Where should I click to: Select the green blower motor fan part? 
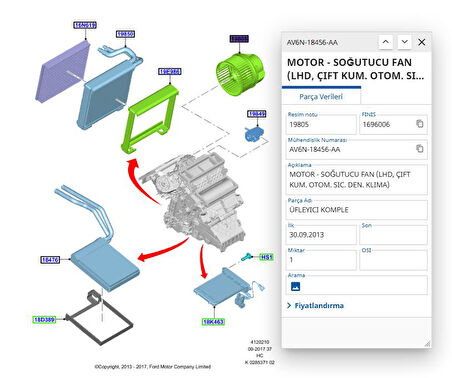coord(240,74)
